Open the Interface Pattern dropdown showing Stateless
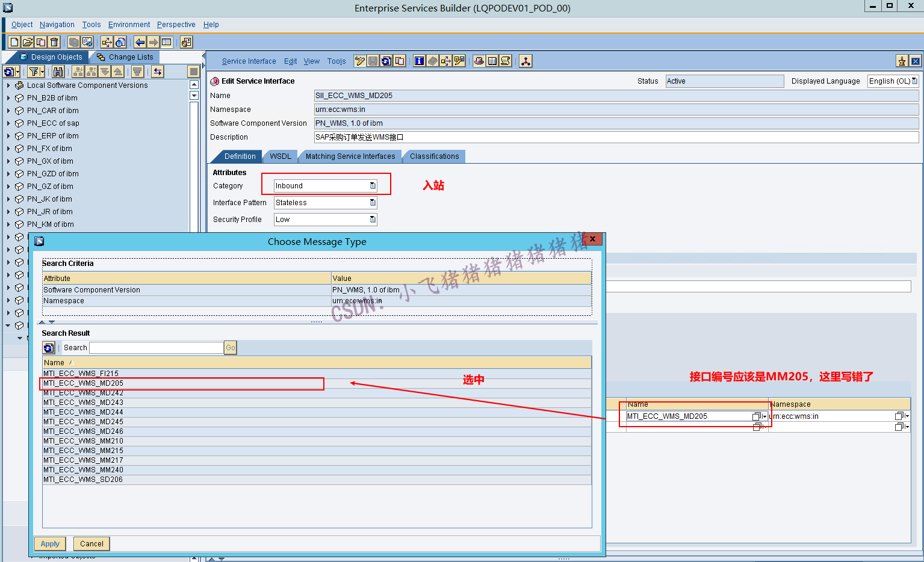Screen dimensions: 924x562 pos(372,202)
